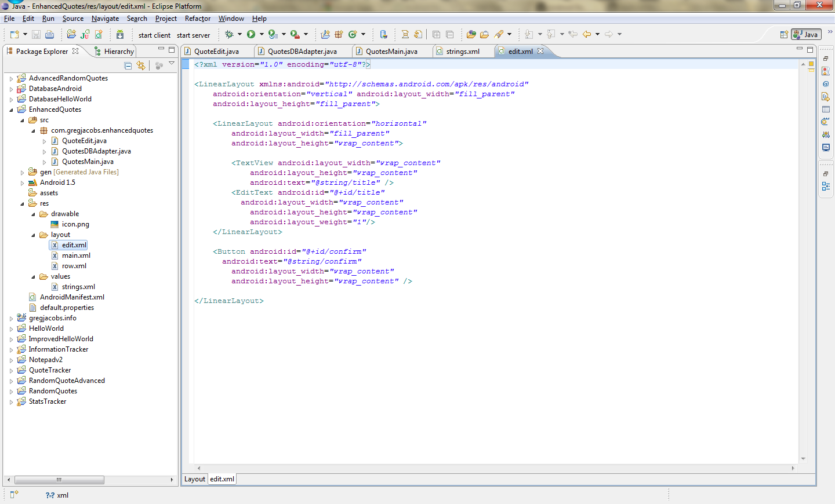Click the start client button
This screenshot has width=835, height=504.
pyautogui.click(x=154, y=35)
